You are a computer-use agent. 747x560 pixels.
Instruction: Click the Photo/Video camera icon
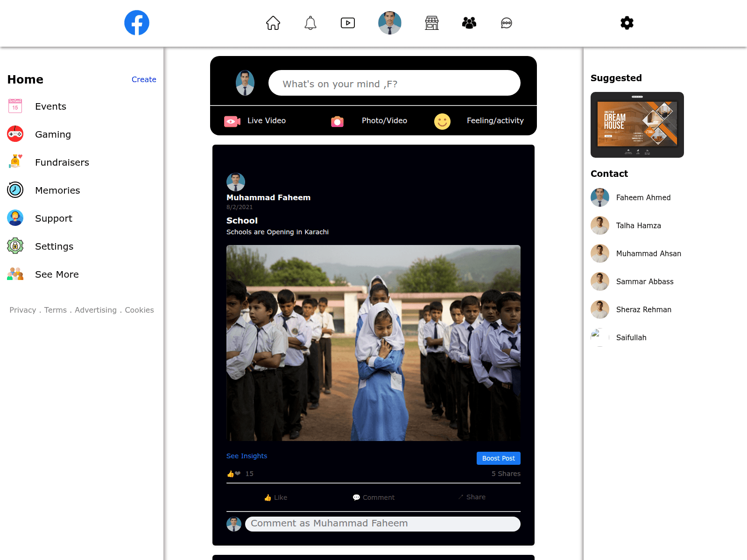click(337, 121)
